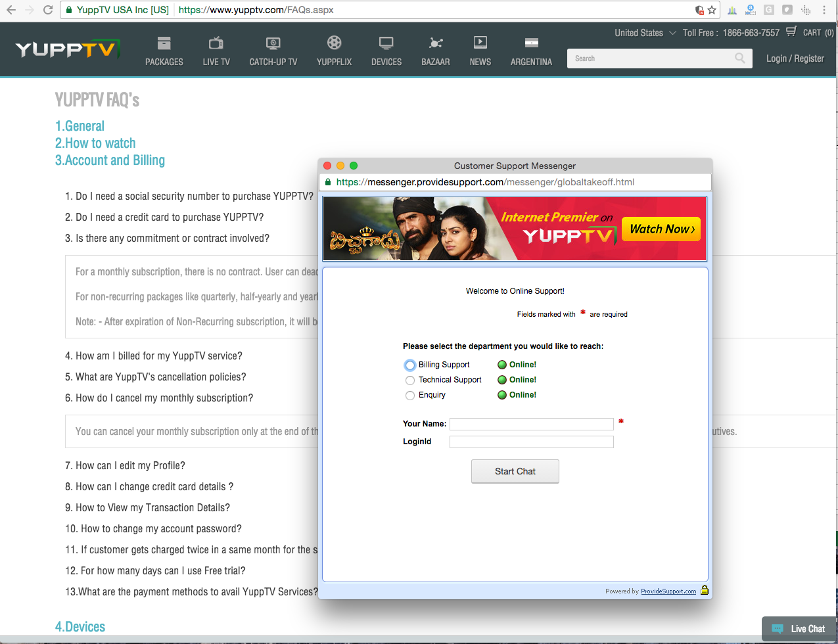Click the search magnifier icon
838x644 pixels.
coord(740,58)
